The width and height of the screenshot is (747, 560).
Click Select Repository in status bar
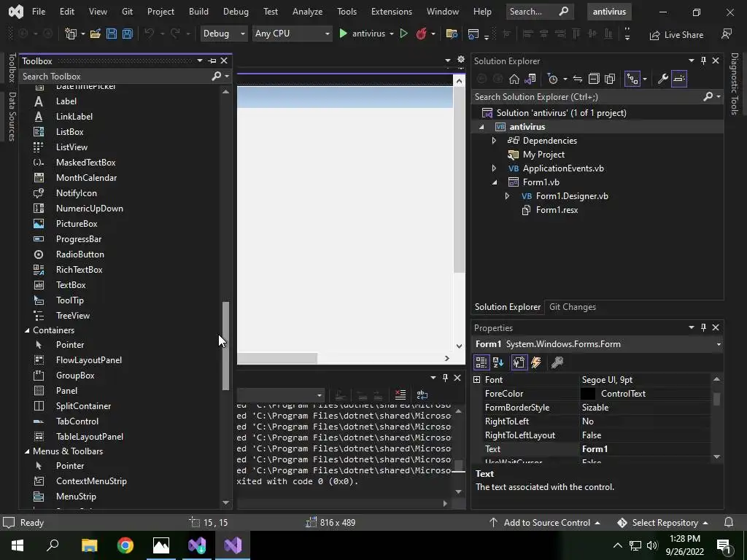[662, 522]
